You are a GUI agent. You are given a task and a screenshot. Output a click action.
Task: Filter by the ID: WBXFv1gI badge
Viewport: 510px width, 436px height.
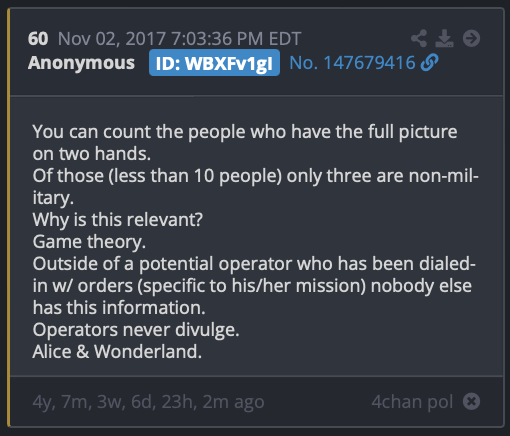[214, 63]
